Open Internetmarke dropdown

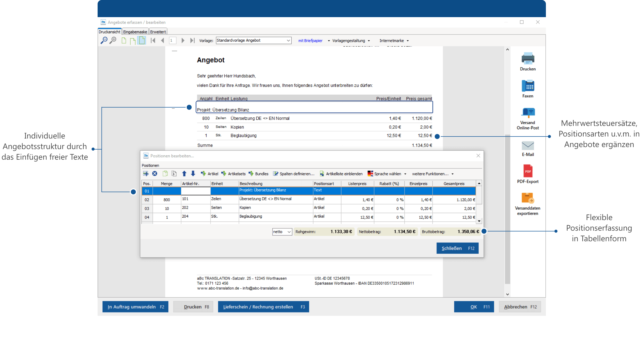click(x=394, y=41)
